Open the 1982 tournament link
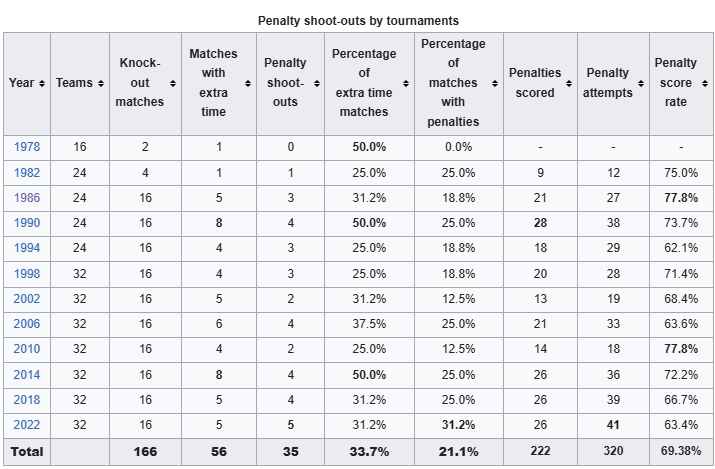Image resolution: width=715 pixels, height=469 pixels. [x=27, y=173]
